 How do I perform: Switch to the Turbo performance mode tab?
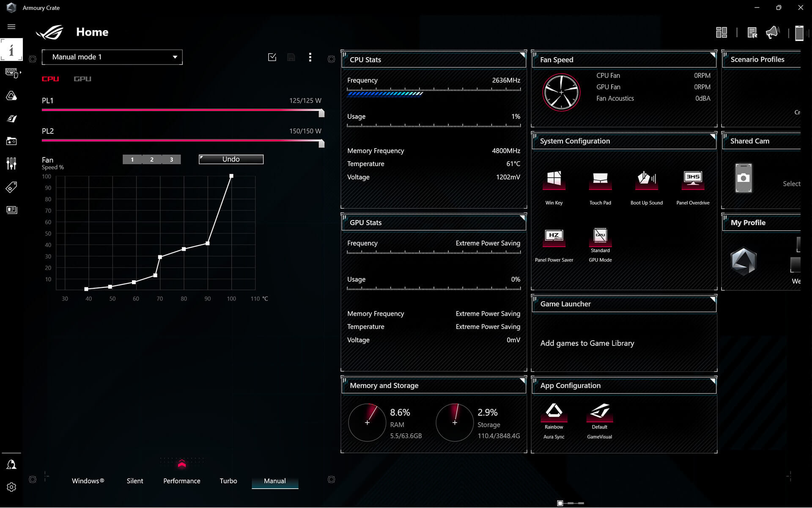pos(228,480)
